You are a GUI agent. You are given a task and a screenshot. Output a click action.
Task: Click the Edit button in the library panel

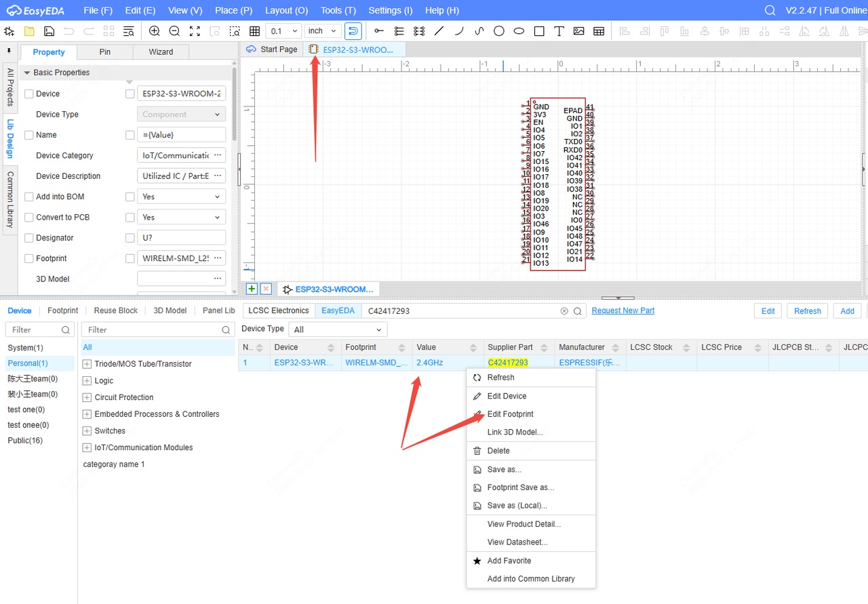[x=768, y=311]
